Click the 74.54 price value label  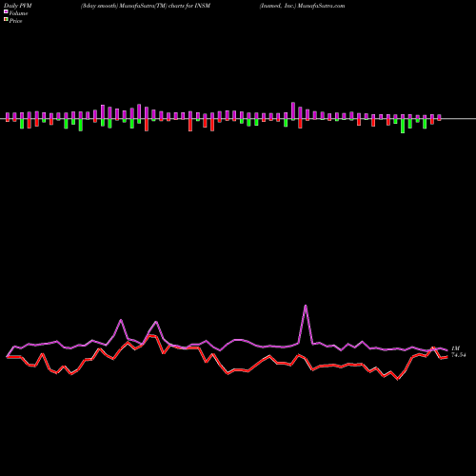459,355
